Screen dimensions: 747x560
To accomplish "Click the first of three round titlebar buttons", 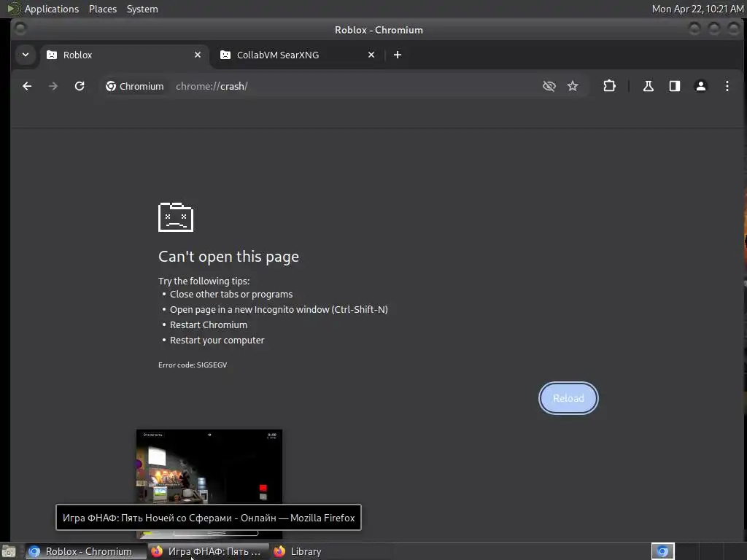I will (x=694, y=28).
